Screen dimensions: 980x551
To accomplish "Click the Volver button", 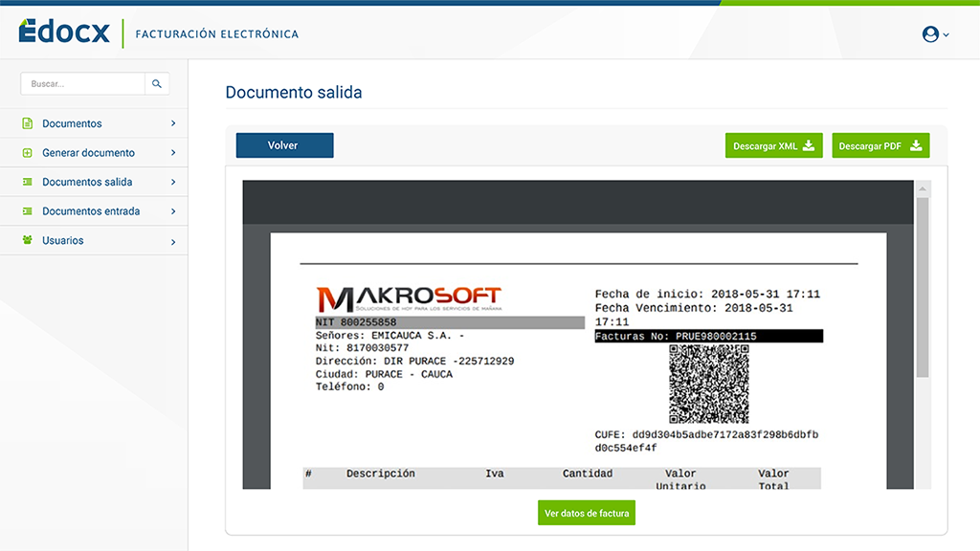I will click(x=284, y=145).
